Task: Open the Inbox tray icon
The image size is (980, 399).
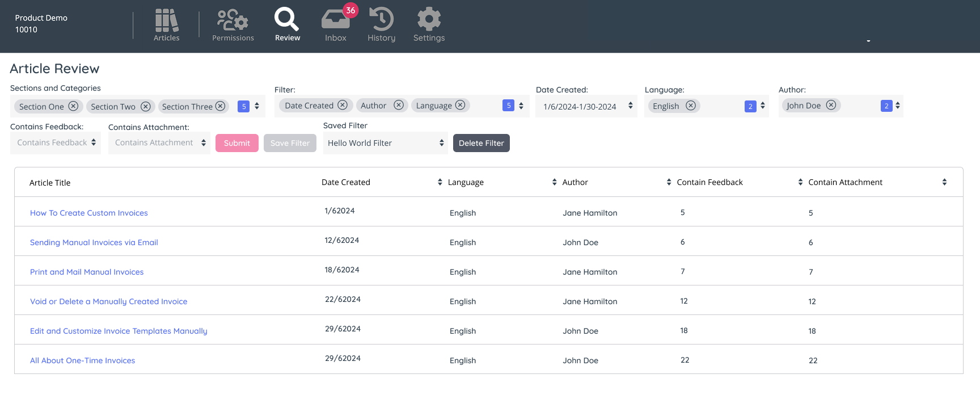Action: point(335,20)
